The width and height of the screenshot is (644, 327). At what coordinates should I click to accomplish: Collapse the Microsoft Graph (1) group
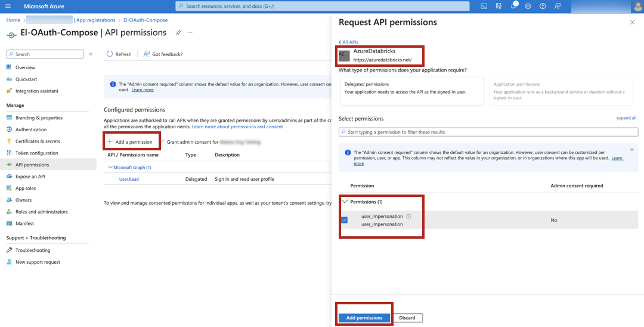[110, 167]
